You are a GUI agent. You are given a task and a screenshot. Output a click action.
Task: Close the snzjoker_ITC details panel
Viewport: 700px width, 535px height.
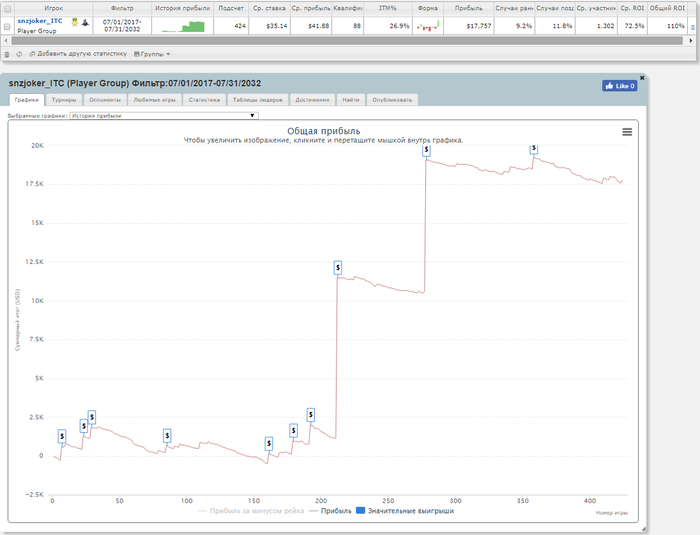(642, 78)
